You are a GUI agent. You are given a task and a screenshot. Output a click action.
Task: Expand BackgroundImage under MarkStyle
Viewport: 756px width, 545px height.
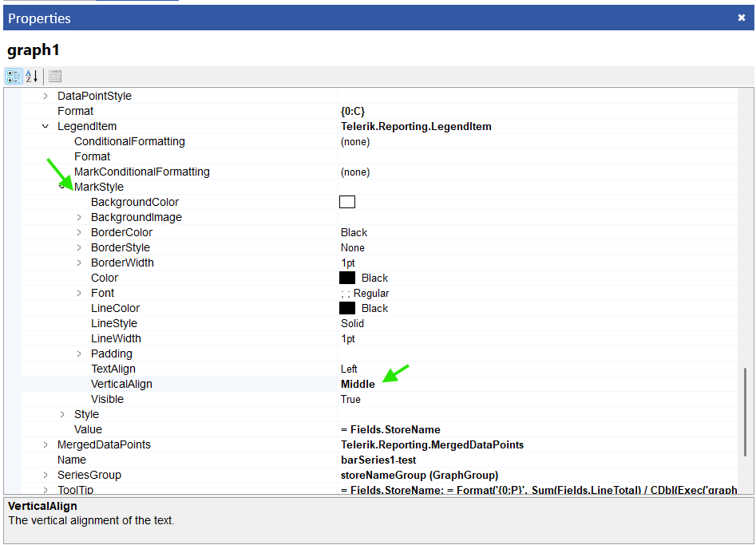click(x=79, y=217)
